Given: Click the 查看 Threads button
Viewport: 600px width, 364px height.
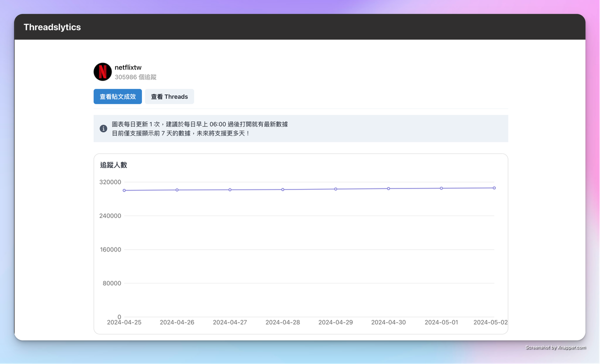Looking at the screenshot, I should coord(169,96).
